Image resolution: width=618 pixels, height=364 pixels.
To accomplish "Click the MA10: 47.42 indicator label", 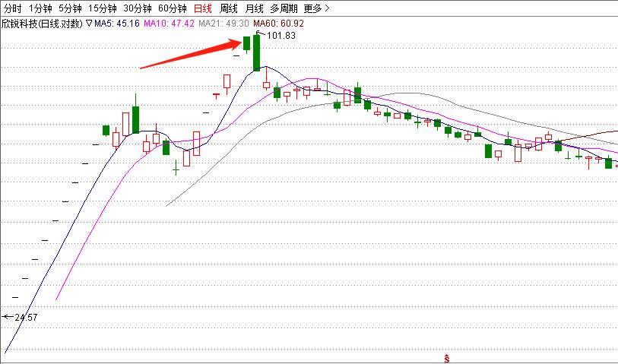I will 169,24.
